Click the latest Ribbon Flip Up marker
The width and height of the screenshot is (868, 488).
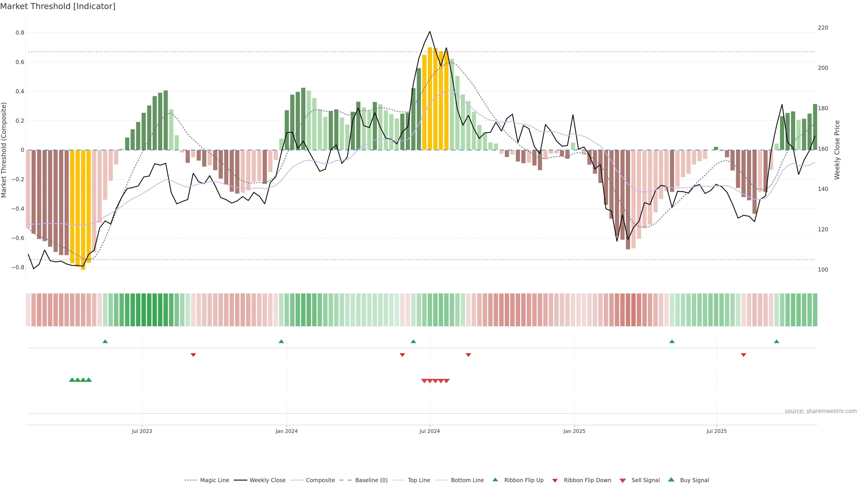(x=776, y=342)
